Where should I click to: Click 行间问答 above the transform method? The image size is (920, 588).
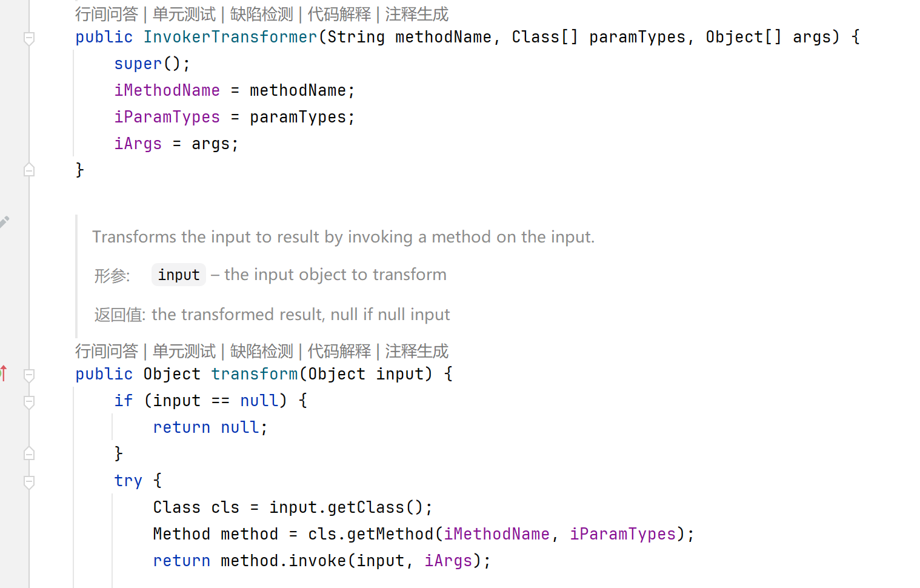pyautogui.click(x=107, y=351)
